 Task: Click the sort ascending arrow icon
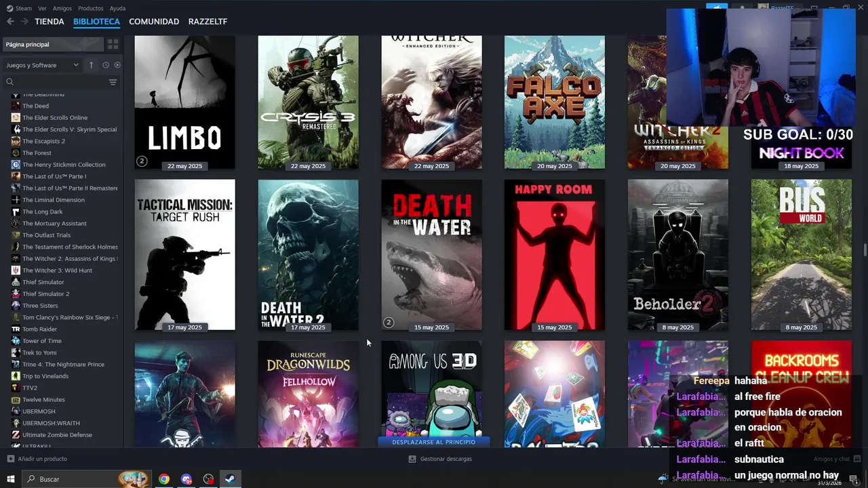pyautogui.click(x=91, y=65)
